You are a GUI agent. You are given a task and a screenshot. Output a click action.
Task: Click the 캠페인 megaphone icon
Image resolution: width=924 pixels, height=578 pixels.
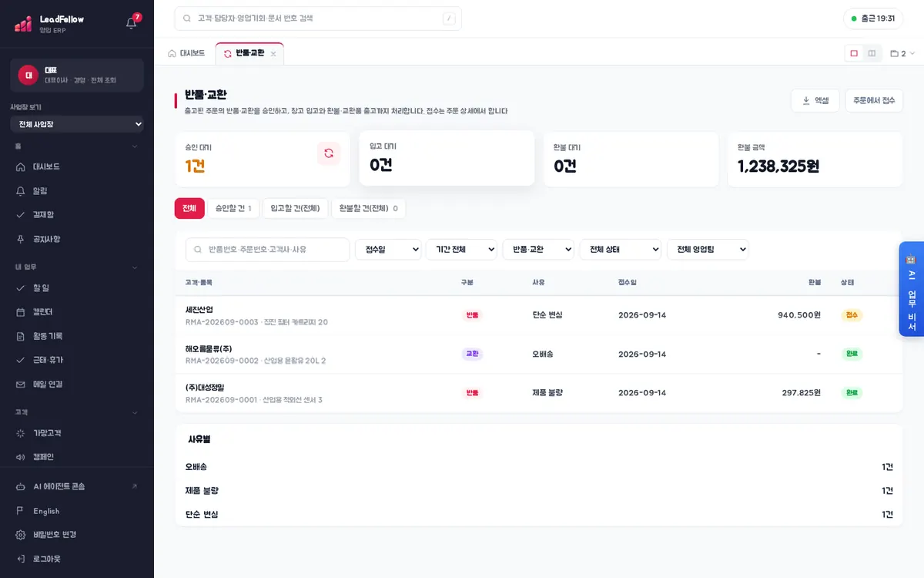click(21, 457)
